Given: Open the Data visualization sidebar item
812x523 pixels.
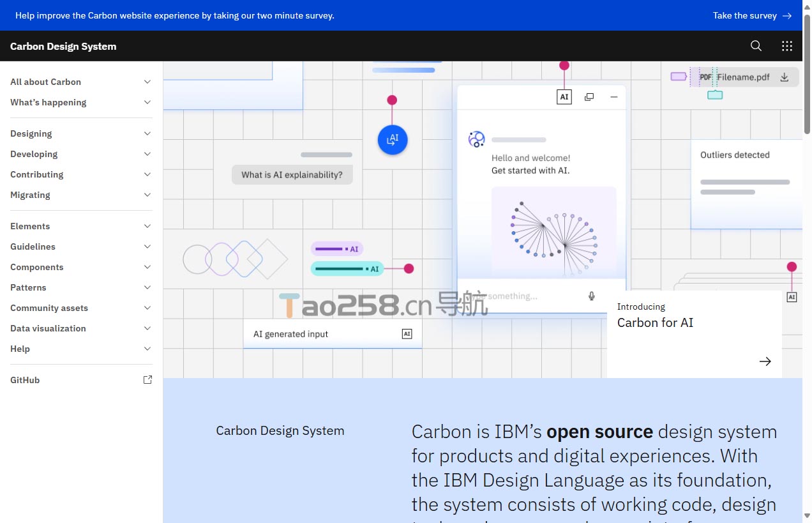Looking at the screenshot, I should coord(81,328).
